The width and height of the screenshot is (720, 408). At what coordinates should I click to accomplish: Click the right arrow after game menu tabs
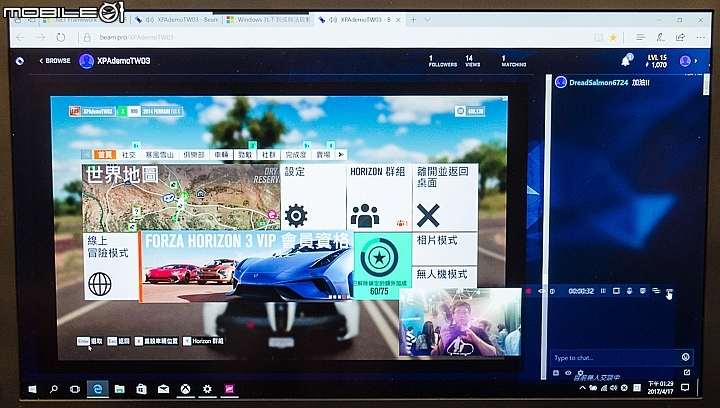click(x=341, y=155)
